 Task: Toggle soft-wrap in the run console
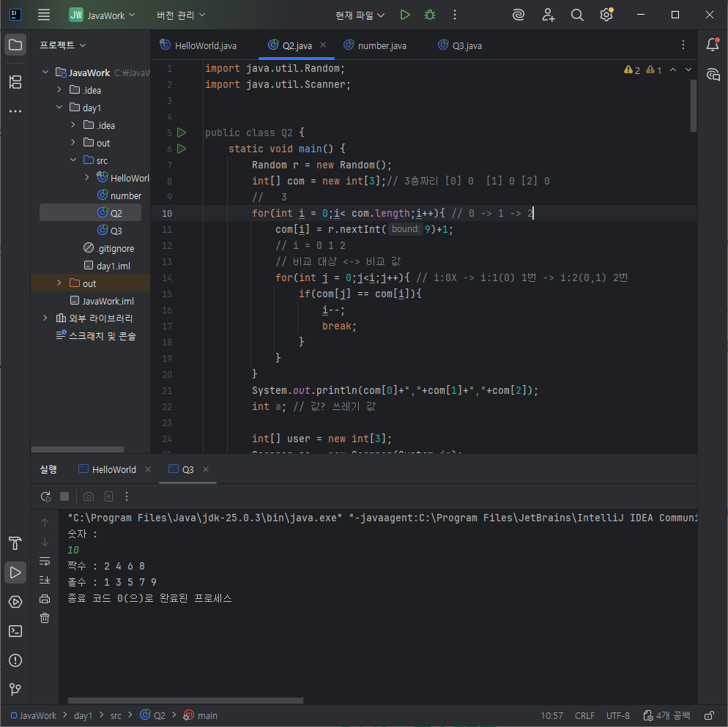(45, 562)
